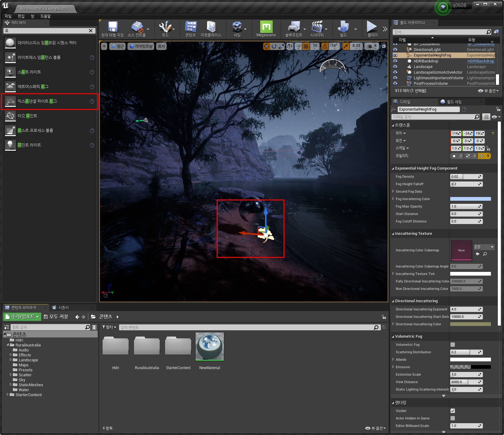Toggle visibility eye for PostProcessVolume

pyautogui.click(x=395, y=84)
